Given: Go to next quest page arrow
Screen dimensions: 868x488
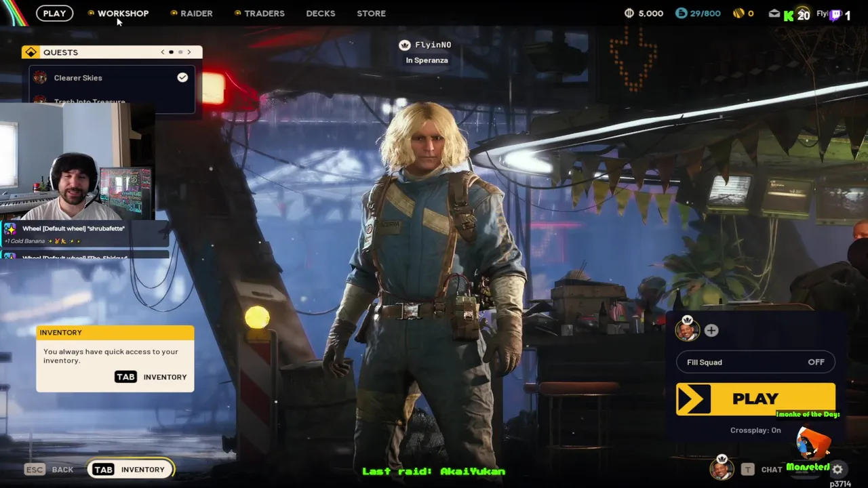Looking at the screenshot, I should click(x=189, y=52).
